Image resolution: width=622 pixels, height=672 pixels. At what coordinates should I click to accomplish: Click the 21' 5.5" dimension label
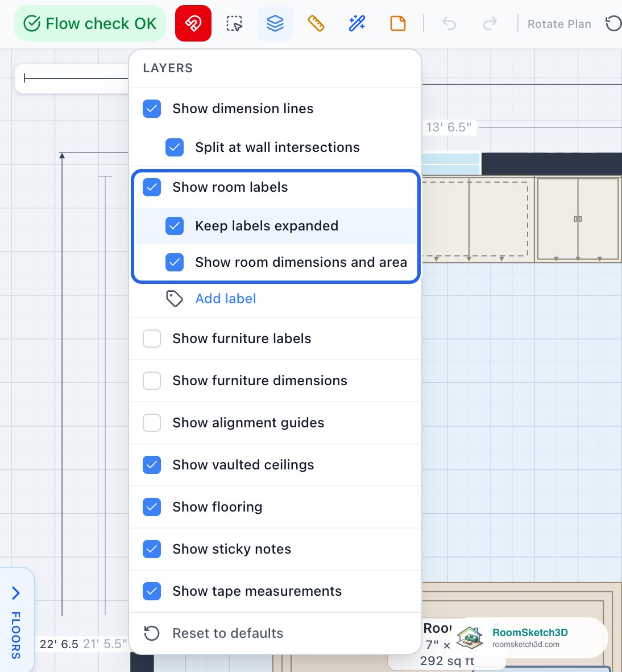(x=105, y=644)
